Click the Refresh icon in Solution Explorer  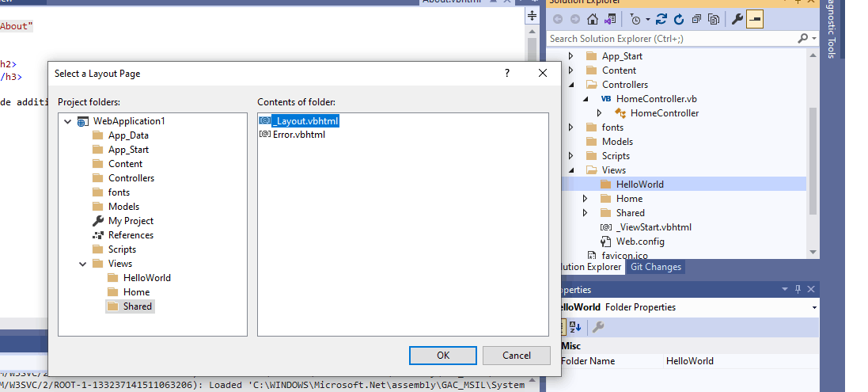(x=679, y=19)
